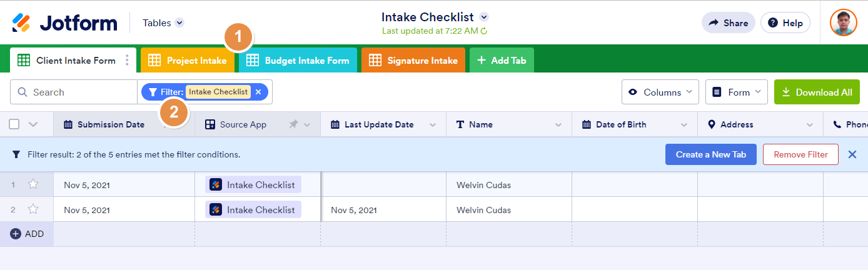Switch to the Project Intake tab
Screen dimensions: 868x270
(x=188, y=61)
